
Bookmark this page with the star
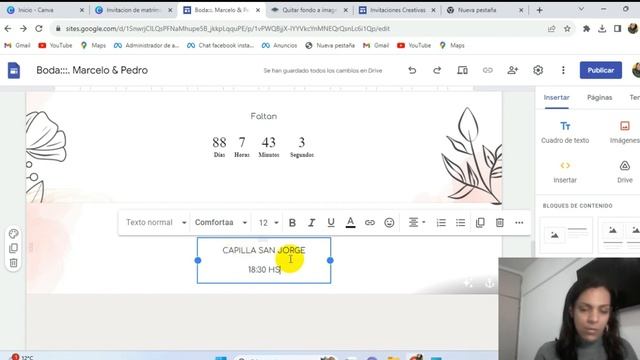(x=567, y=29)
